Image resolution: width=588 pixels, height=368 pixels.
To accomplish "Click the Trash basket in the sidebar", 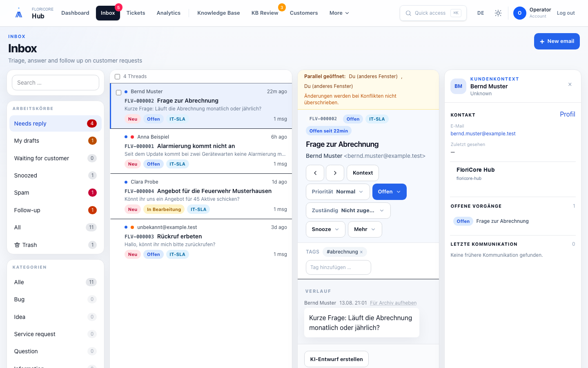I will coord(56,245).
